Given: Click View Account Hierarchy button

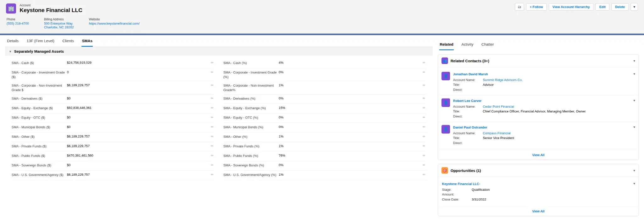Looking at the screenshot, I should [x=571, y=7].
